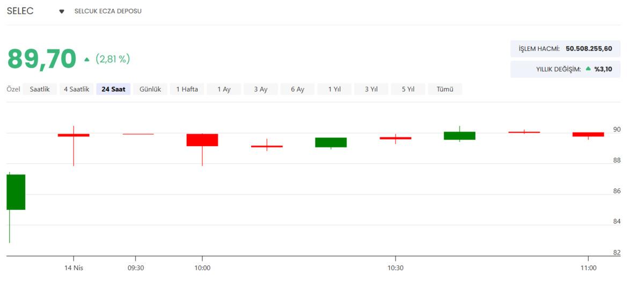Click the large green candlestick at chart start
The image size is (644, 283).
16,192
